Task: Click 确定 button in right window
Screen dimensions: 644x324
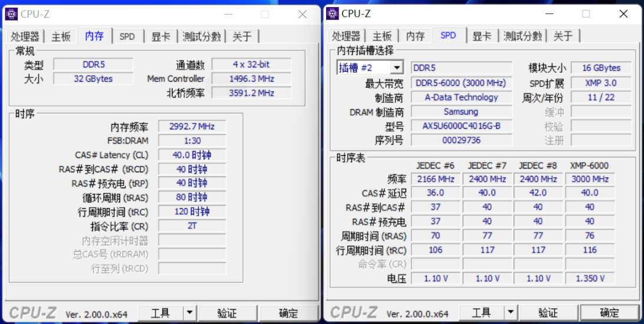Action: (609, 313)
